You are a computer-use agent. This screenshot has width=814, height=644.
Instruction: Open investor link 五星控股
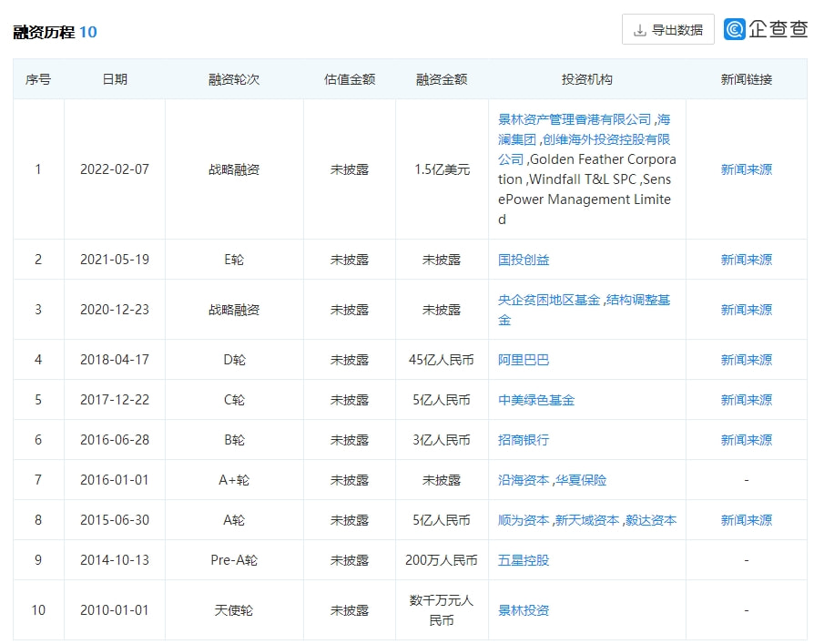point(524,560)
